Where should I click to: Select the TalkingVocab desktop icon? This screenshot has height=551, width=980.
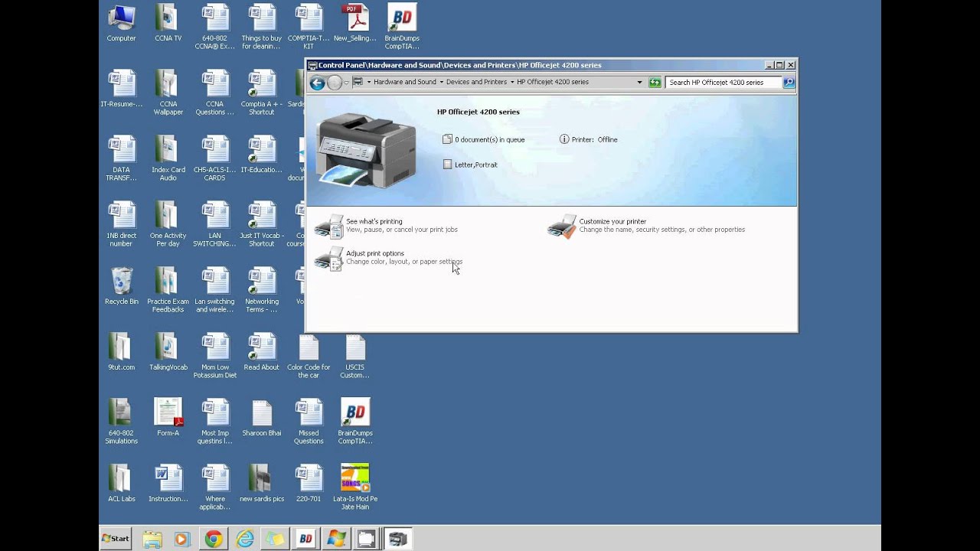168,352
